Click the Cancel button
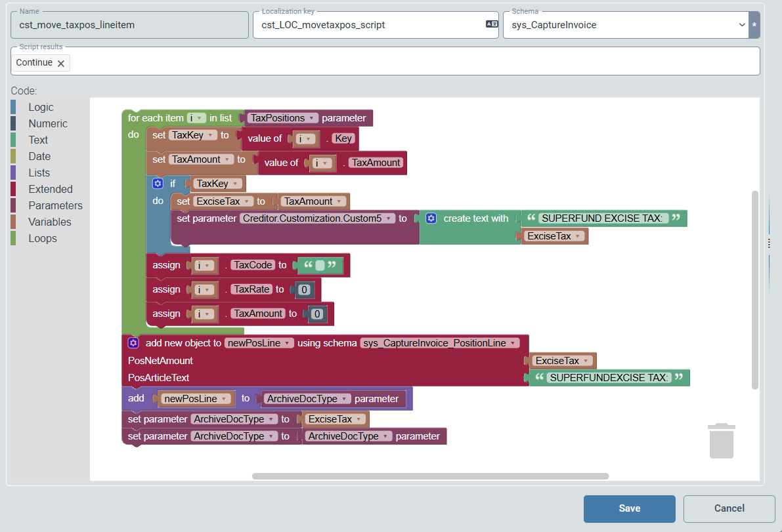Screen dimensions: 782x532 [729, 508]
